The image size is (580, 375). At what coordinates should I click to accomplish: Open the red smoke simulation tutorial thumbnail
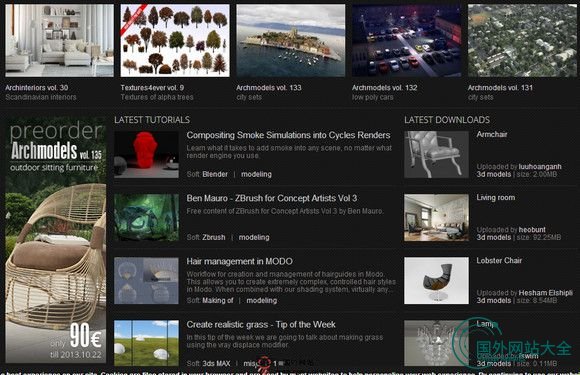click(146, 155)
